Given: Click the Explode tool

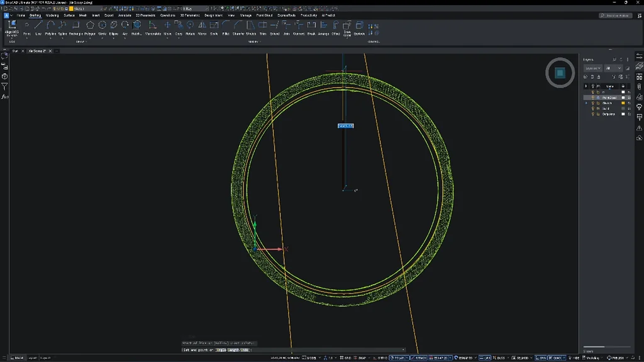Looking at the screenshot, I should click(x=359, y=28).
